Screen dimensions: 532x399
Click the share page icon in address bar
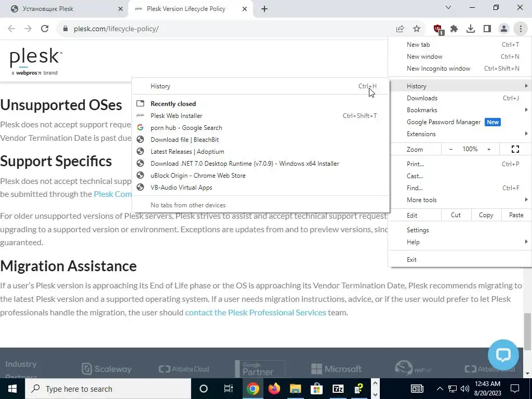400,29
